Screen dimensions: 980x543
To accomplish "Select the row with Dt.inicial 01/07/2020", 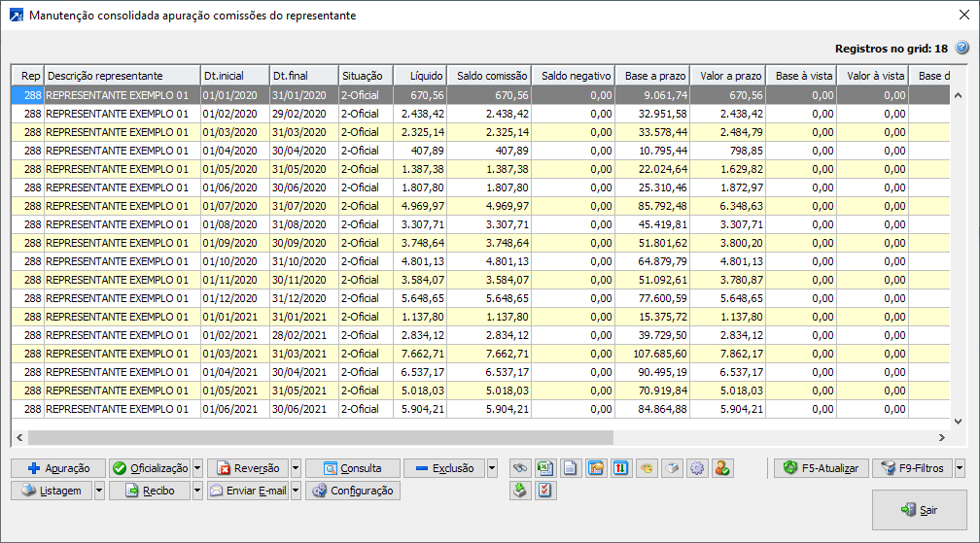I will point(233,206).
